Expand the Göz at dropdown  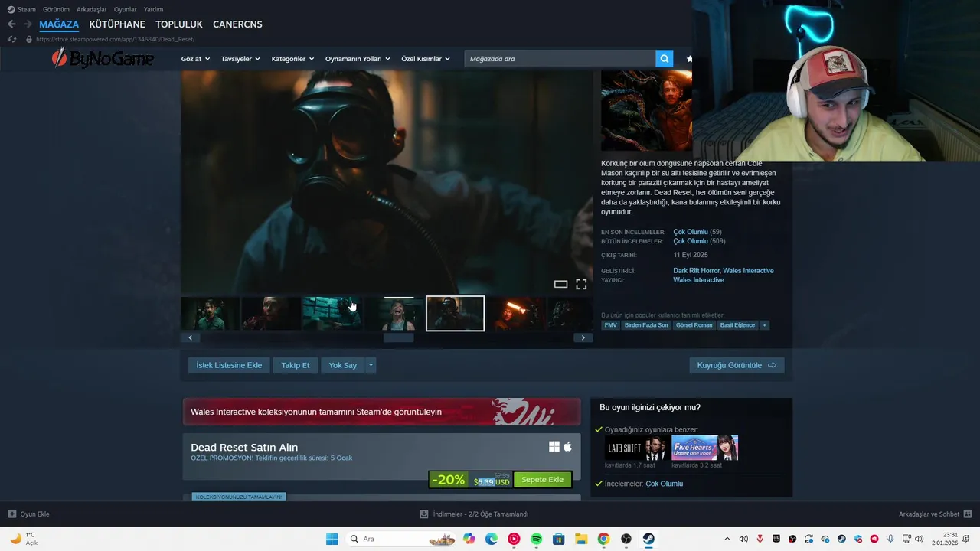[195, 59]
